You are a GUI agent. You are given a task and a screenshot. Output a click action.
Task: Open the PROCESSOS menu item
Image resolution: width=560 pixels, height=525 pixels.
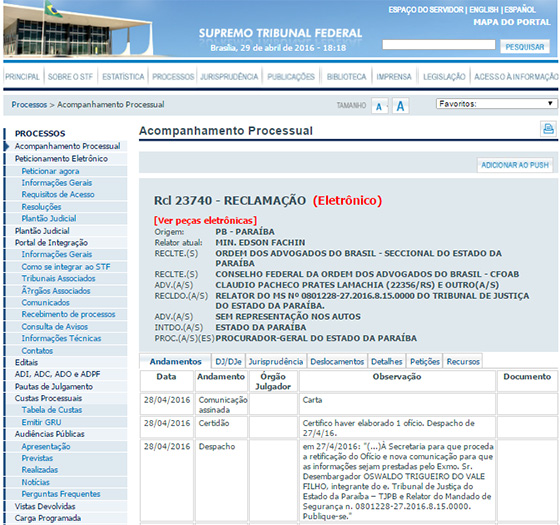click(173, 77)
